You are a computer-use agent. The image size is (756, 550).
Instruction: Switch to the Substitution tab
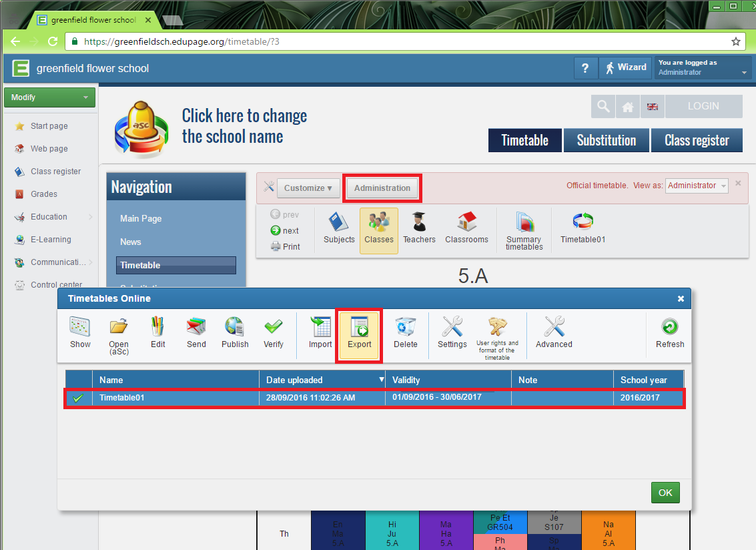tap(607, 140)
